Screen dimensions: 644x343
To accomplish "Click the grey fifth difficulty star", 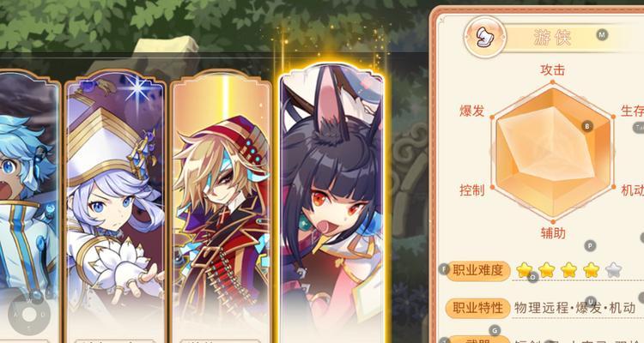I will pyautogui.click(x=613, y=270).
